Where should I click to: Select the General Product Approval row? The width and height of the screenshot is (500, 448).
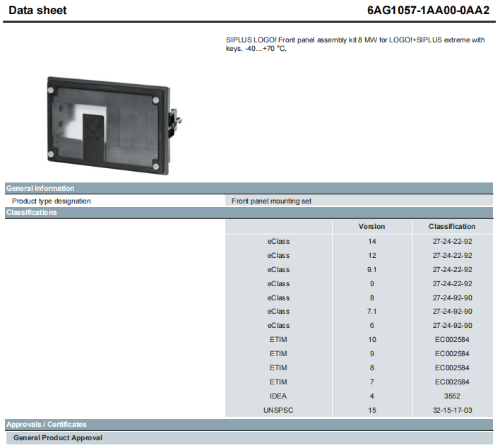tap(58, 438)
